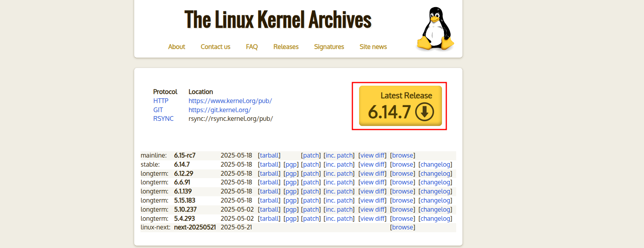
Task: Click the linux-next: row label
Action: [155, 227]
